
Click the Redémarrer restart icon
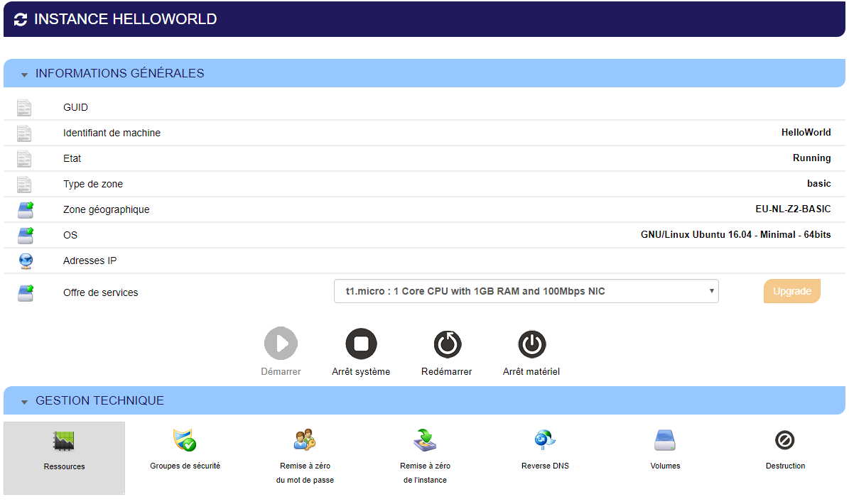[x=448, y=344]
